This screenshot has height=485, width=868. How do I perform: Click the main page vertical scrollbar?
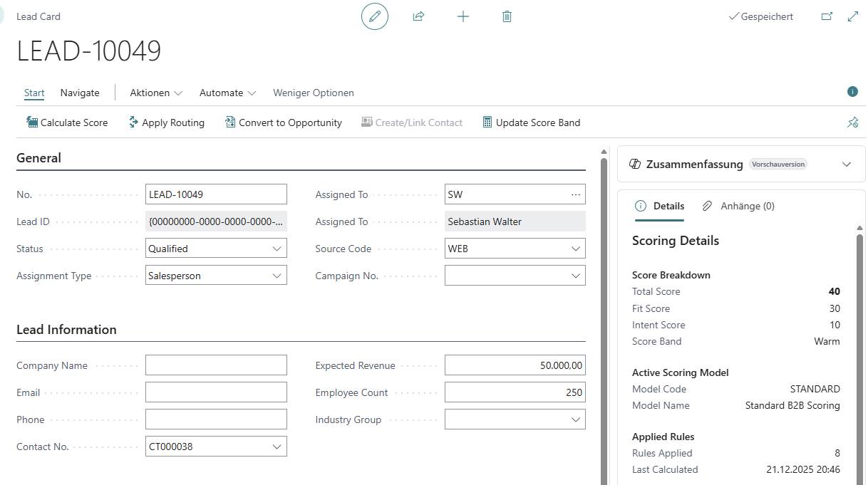coord(604,320)
